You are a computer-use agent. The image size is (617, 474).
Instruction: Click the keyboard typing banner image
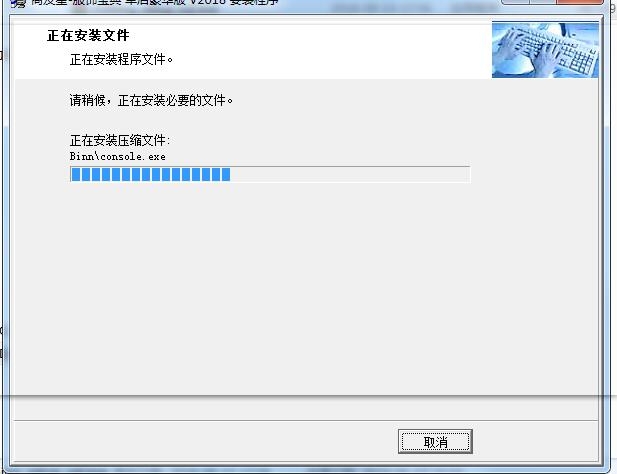pyautogui.click(x=545, y=50)
